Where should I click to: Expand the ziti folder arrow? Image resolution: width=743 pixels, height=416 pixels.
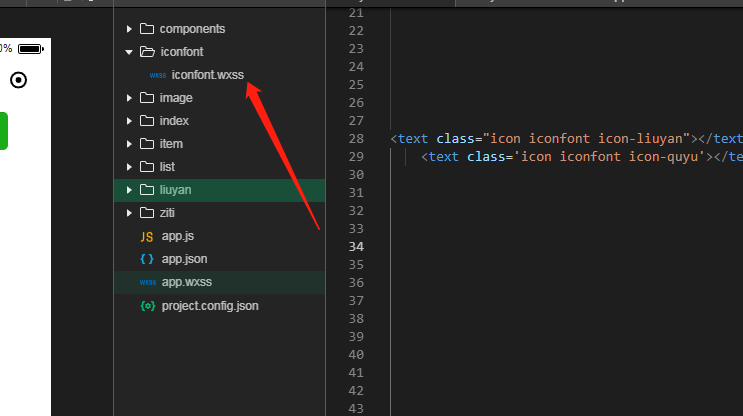[x=129, y=213]
